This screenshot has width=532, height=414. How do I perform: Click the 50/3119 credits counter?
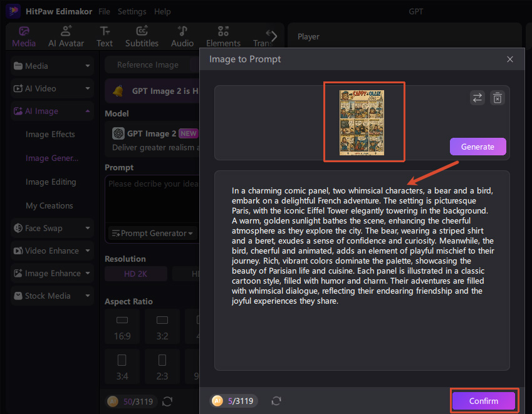pos(132,401)
